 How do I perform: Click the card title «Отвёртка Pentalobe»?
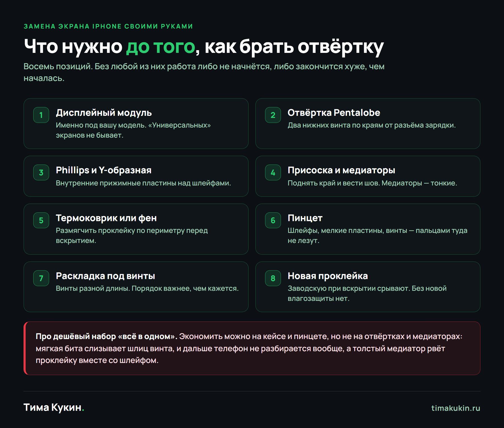coord(334,113)
